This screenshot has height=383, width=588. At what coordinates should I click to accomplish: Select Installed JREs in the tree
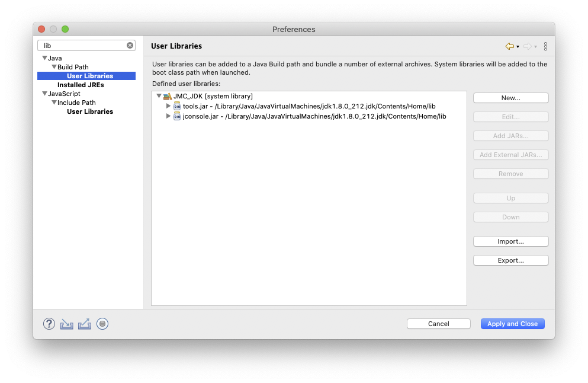point(81,85)
